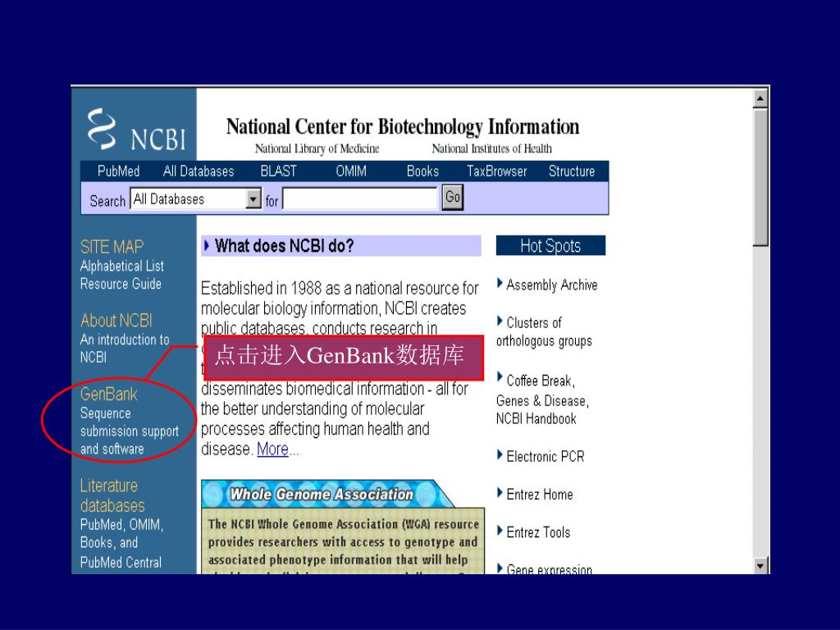Expand the Search database dropdown
Image resolution: width=840 pixels, height=630 pixels.
click(x=254, y=199)
